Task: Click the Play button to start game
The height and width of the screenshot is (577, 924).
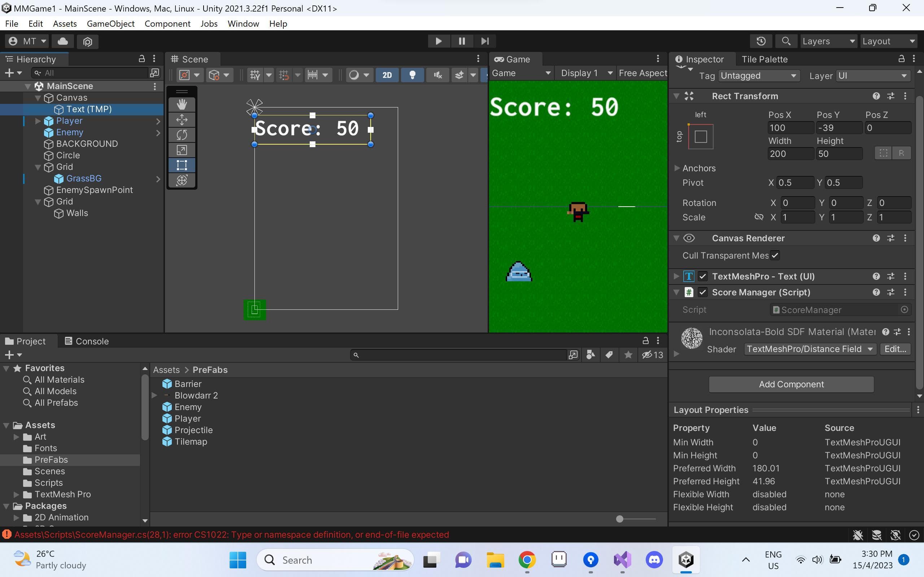Action: (439, 41)
